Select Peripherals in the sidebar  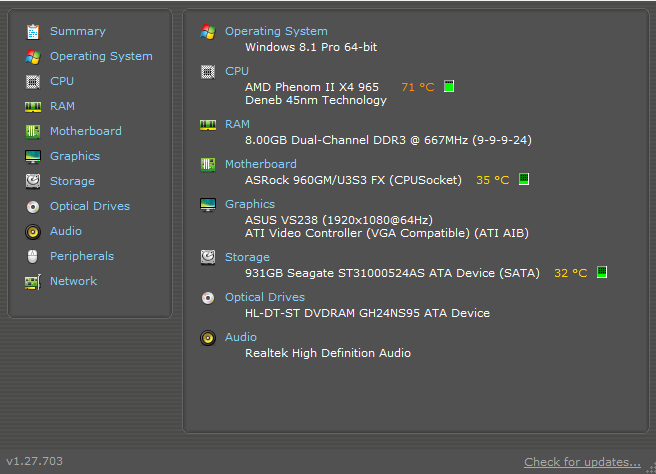point(82,256)
